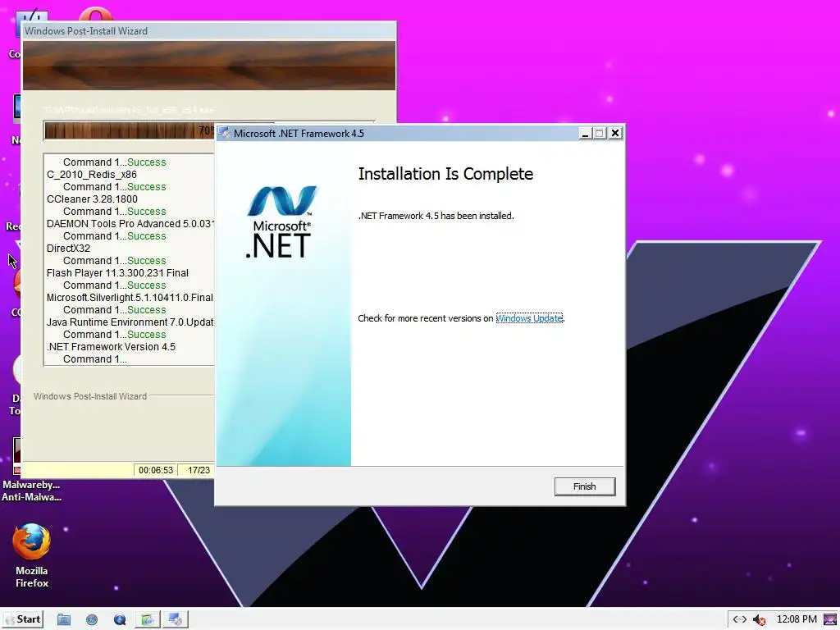840x630 pixels.
Task: Click the CCleaner 3.28.1800 log entry
Action: 92,199
